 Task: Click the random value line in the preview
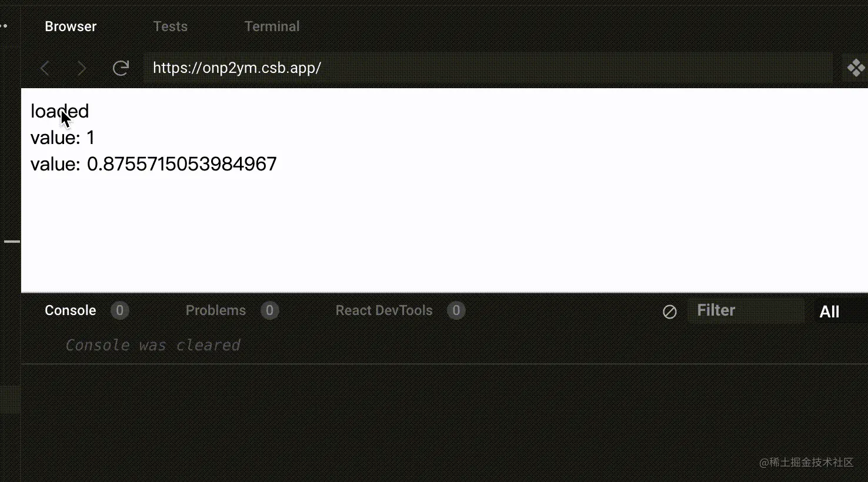[x=153, y=164]
